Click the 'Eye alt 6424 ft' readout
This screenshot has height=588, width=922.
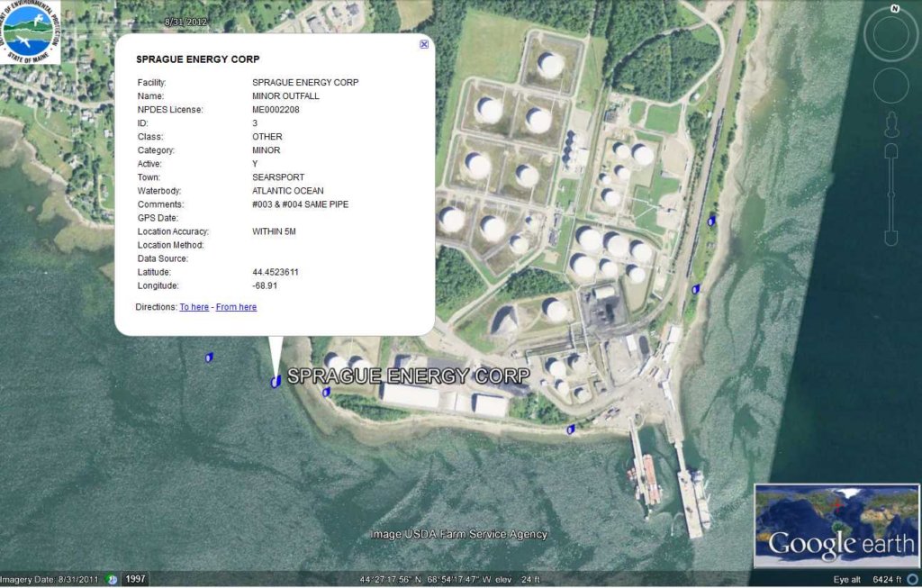(x=867, y=579)
